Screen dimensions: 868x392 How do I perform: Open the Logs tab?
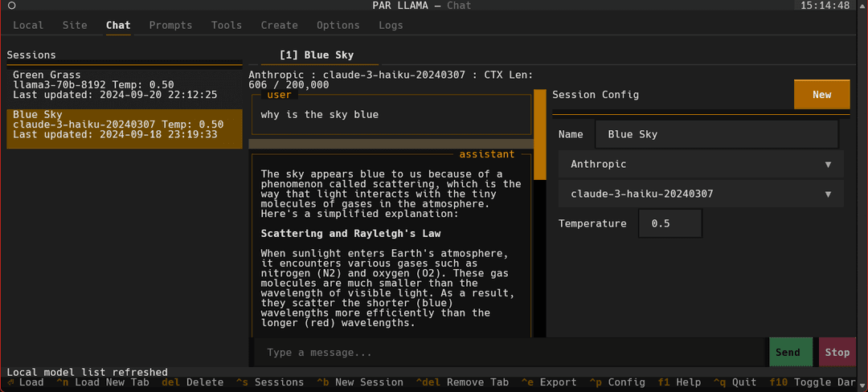tap(391, 26)
